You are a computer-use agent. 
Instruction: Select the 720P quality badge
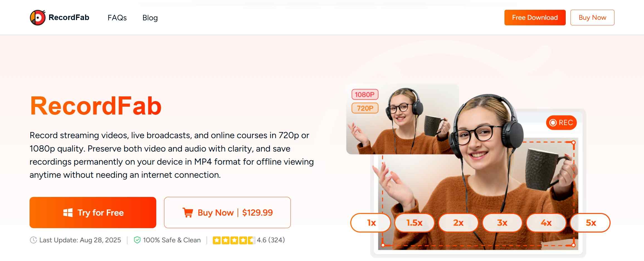pos(365,108)
